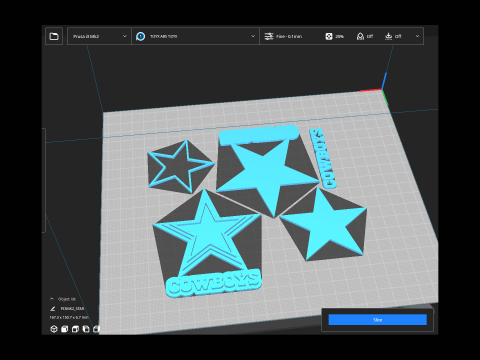Select the front view cube icon
480x360 pixels.
[x=65, y=329]
